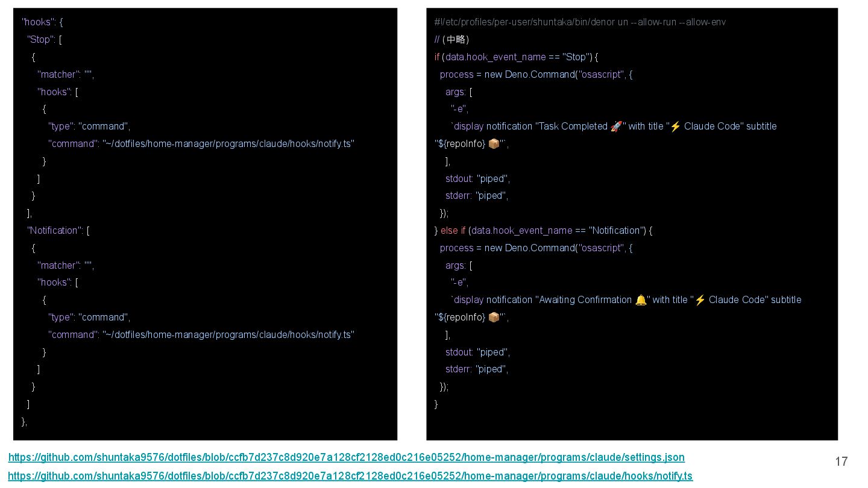
Task: Click the slide page number 17
Action: 841,462
